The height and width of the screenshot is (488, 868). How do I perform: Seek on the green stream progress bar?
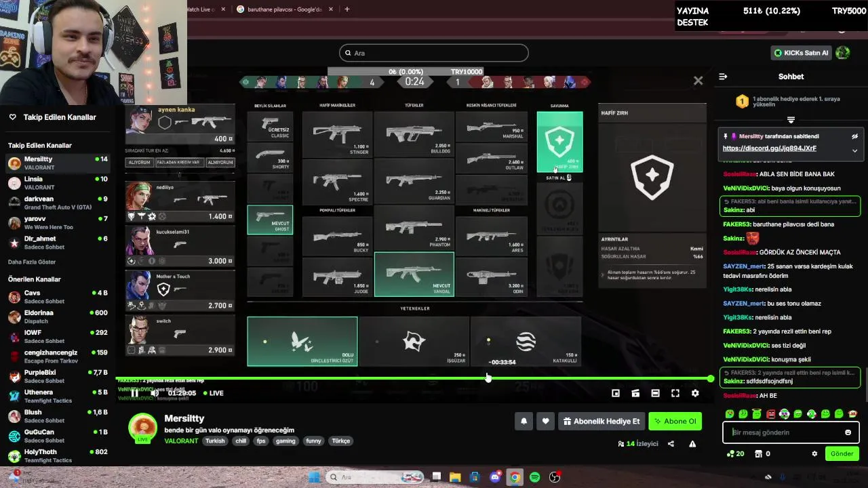[414, 378]
